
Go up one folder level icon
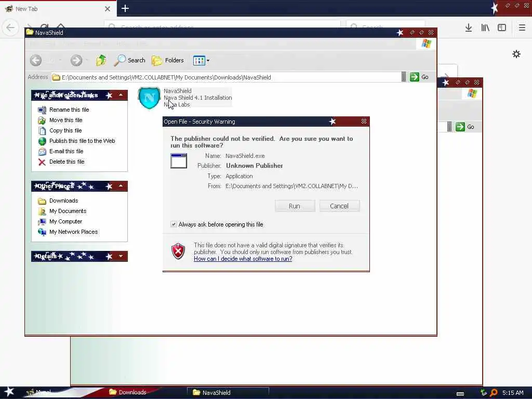coord(101,60)
